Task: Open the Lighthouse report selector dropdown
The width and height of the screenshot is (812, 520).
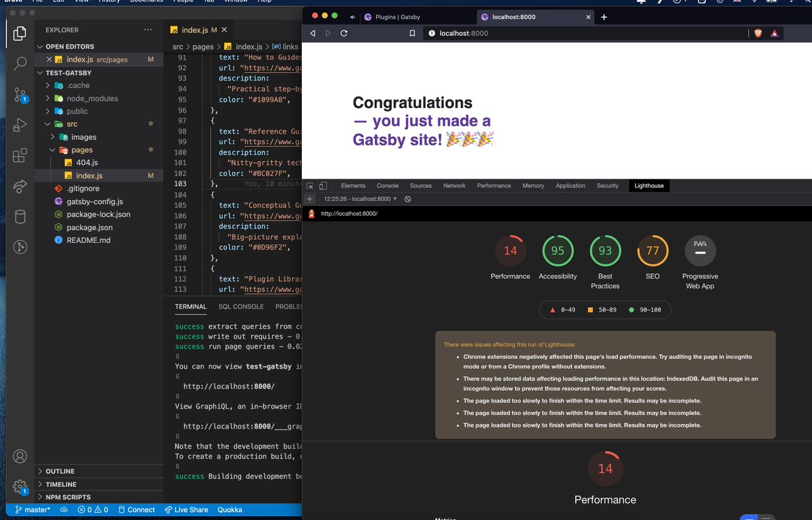Action: coord(360,199)
